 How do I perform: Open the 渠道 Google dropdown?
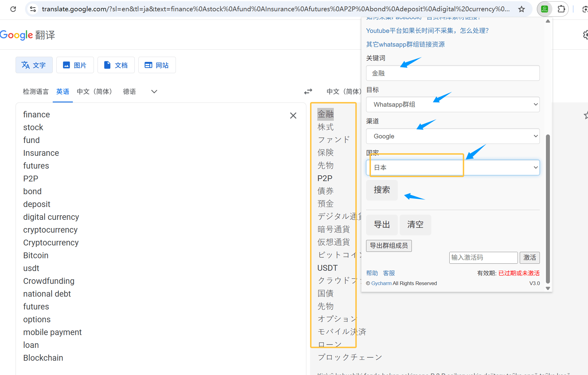pyautogui.click(x=453, y=136)
